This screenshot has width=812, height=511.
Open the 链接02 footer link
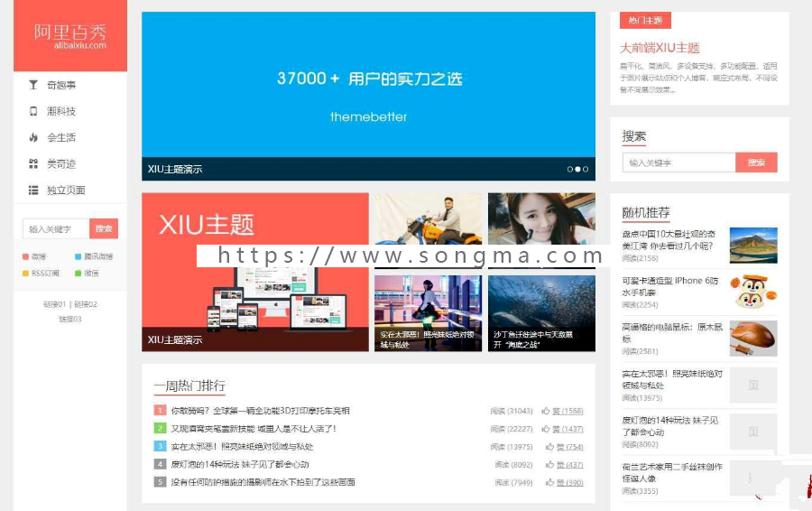tap(86, 304)
